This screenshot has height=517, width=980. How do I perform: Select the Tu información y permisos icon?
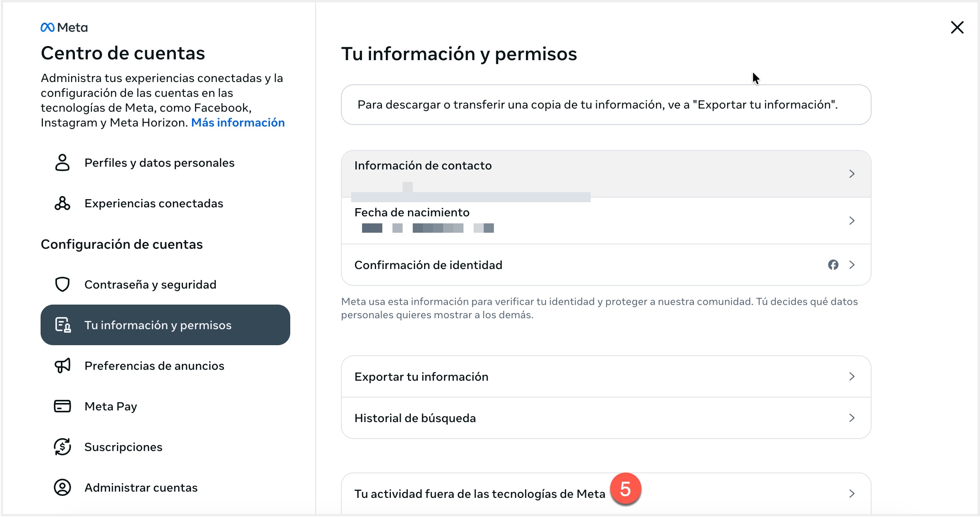62,324
